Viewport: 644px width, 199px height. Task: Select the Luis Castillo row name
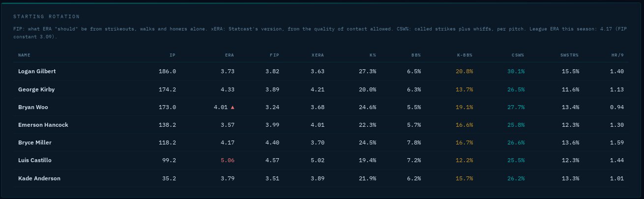[35, 160]
